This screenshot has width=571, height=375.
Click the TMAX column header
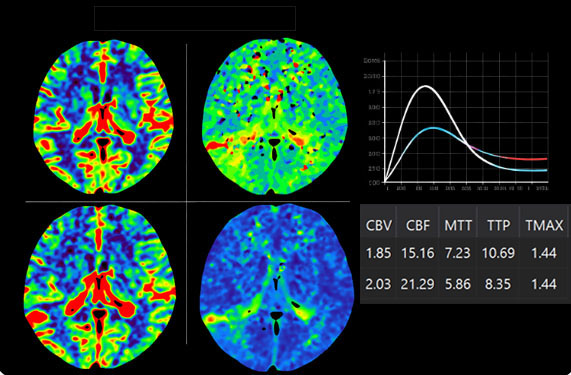[x=544, y=226]
